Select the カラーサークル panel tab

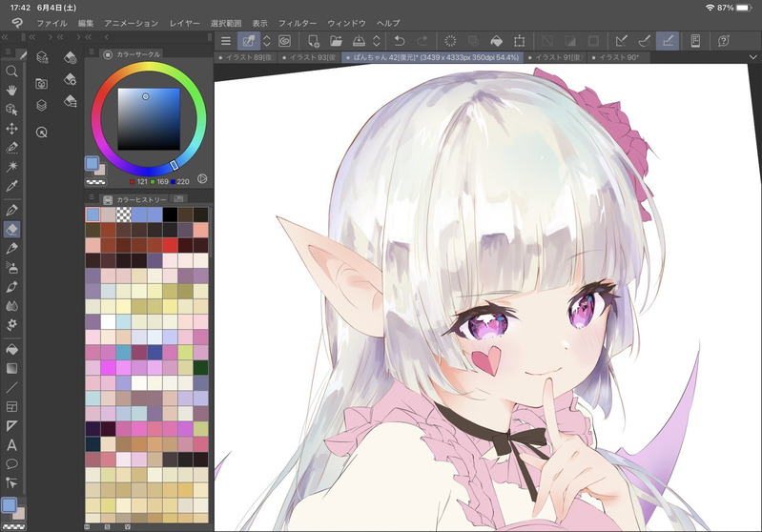(132, 54)
